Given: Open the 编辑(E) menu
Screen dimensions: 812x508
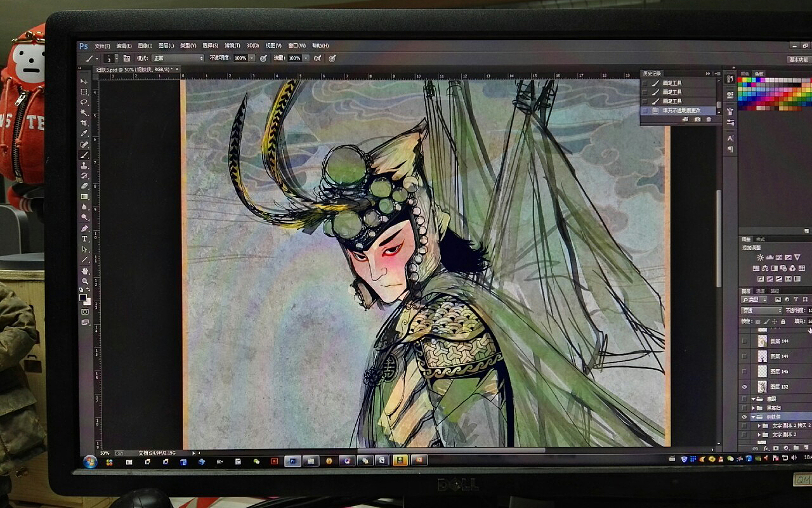Looking at the screenshot, I should click(124, 46).
